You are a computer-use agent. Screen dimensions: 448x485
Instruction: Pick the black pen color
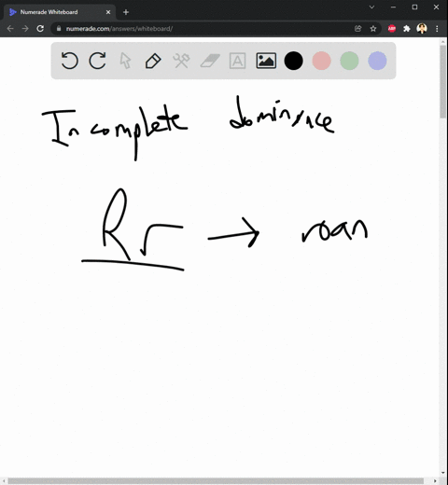[x=293, y=61]
